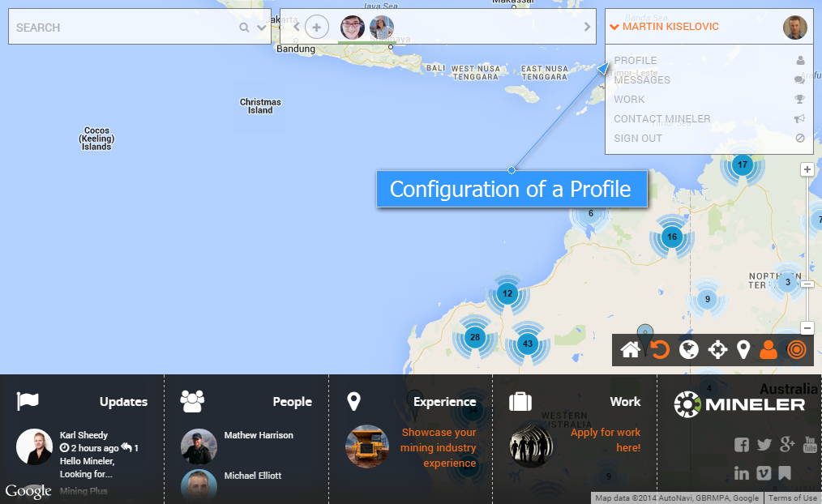Click the map zoom in plus button

807,169
